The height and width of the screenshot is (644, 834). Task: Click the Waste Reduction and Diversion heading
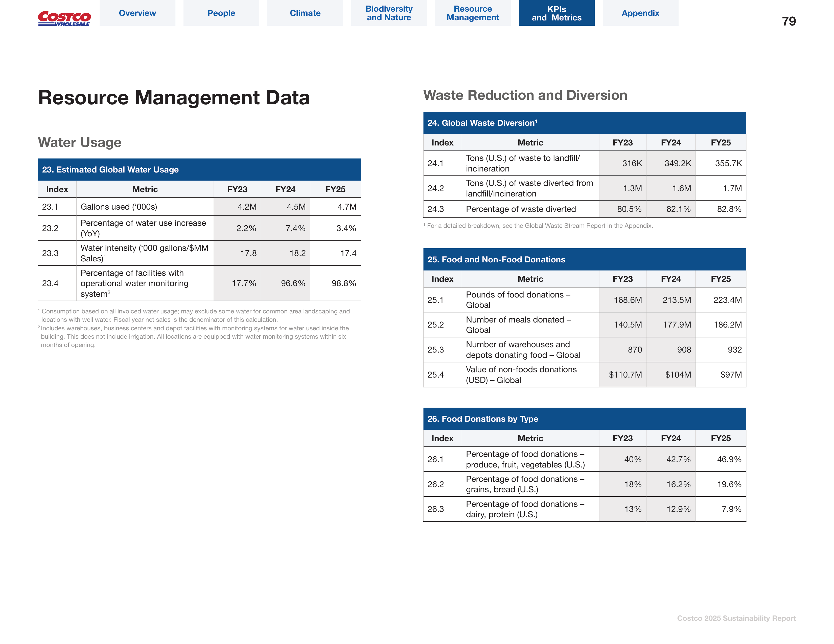525,95
